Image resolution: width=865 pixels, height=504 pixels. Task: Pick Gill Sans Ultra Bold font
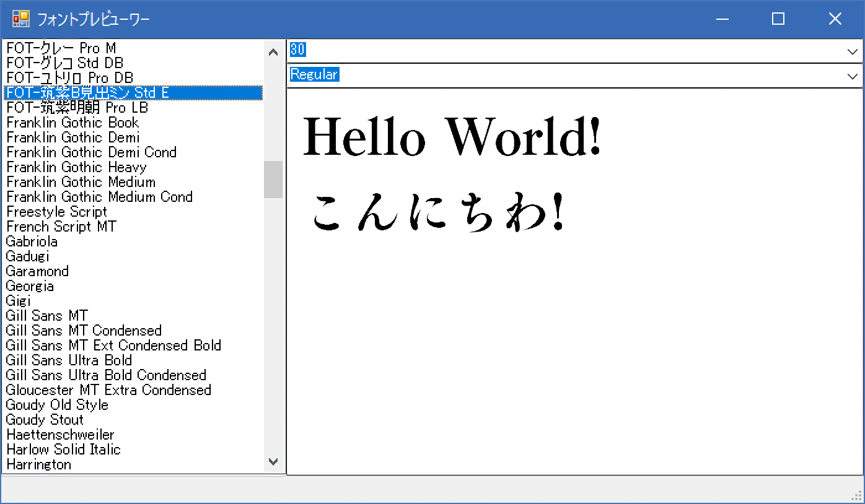point(69,360)
